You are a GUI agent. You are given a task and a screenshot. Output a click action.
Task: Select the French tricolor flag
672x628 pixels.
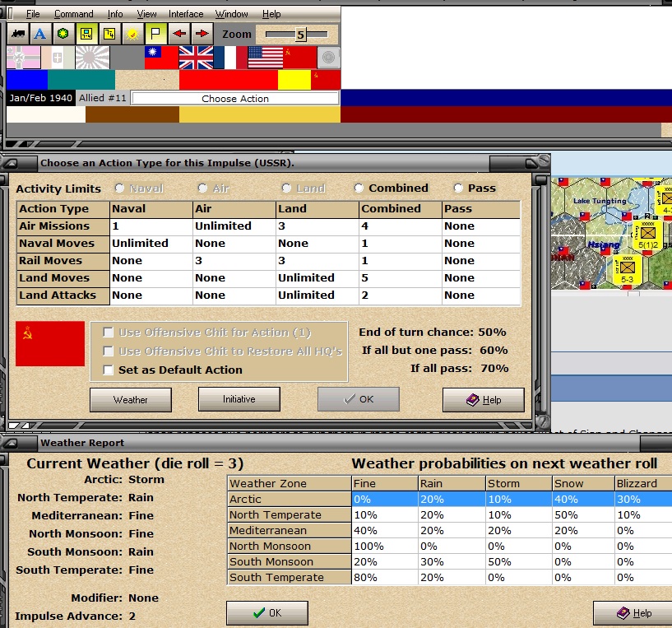pos(230,58)
